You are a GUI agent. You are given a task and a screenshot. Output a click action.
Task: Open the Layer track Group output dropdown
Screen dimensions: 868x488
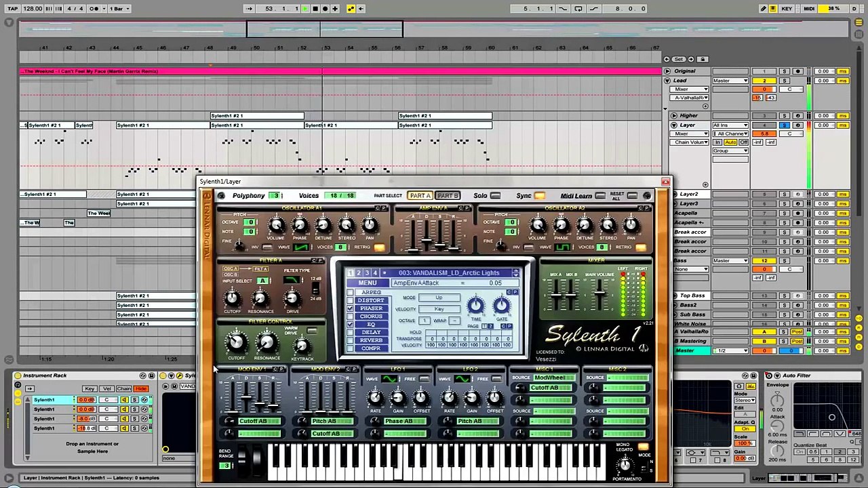pos(730,151)
